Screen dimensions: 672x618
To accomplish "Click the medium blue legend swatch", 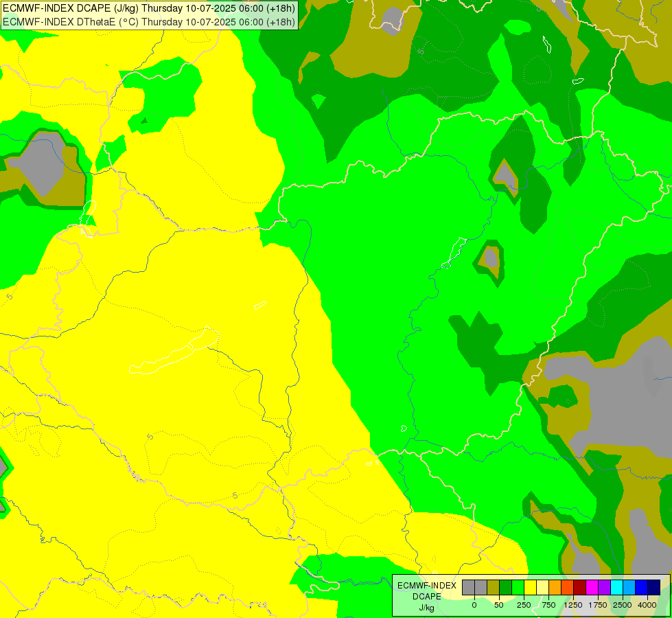I will pos(642,588).
